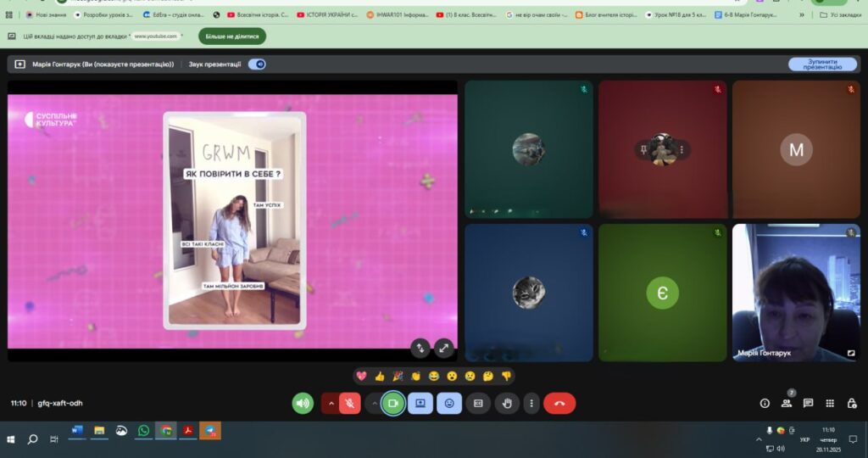Toggle closed captions icon
This screenshot has height=458, width=868.
478,404
